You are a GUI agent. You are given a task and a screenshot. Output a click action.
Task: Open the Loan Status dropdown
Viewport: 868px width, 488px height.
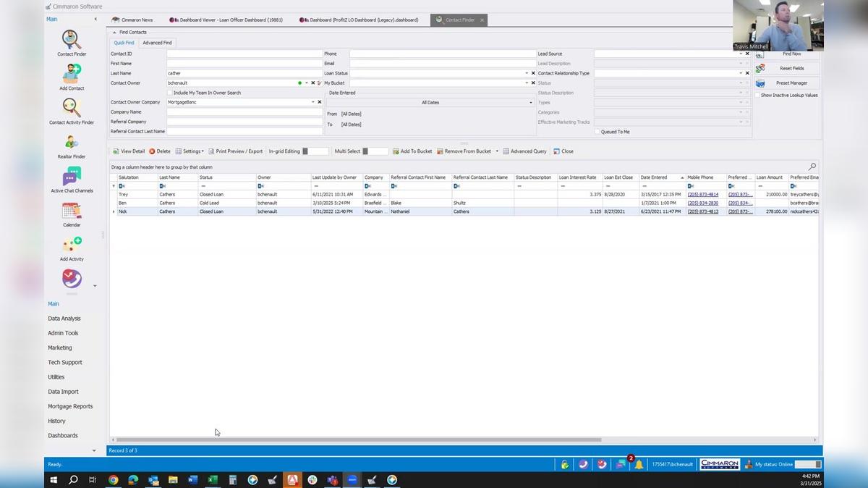[x=527, y=73]
